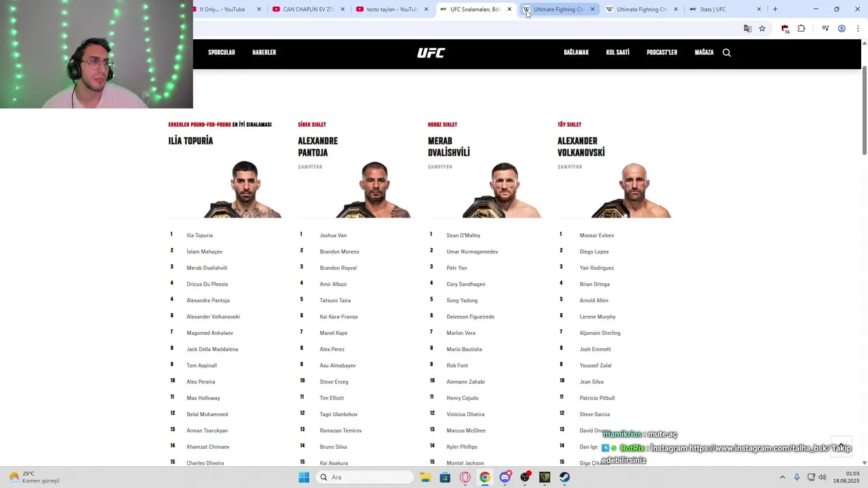Switch to the first Ultimate Fighting Wikipedia tab

[x=559, y=9]
